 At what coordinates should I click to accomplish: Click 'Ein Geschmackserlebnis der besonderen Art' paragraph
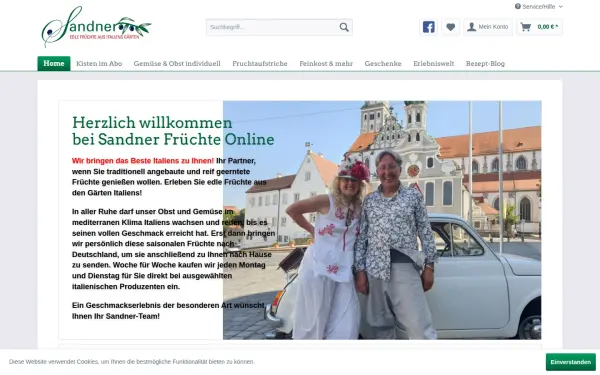point(168,311)
